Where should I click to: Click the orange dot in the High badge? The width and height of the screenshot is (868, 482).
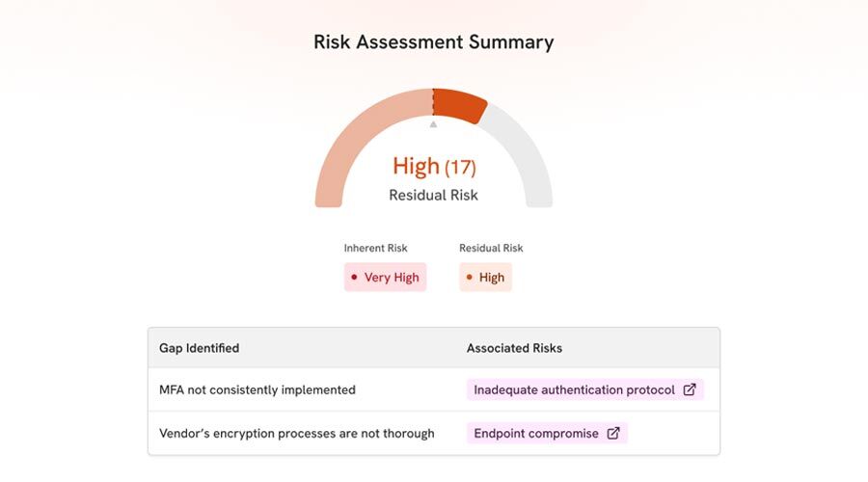click(469, 278)
